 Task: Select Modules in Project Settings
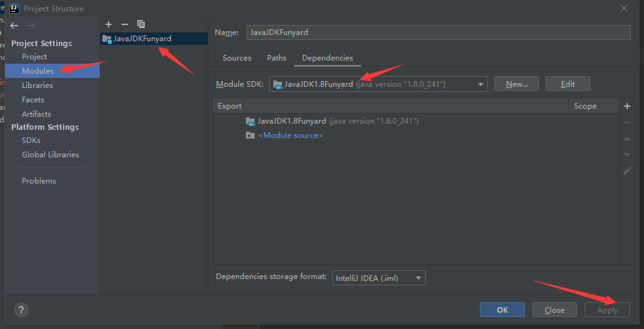(x=52, y=71)
